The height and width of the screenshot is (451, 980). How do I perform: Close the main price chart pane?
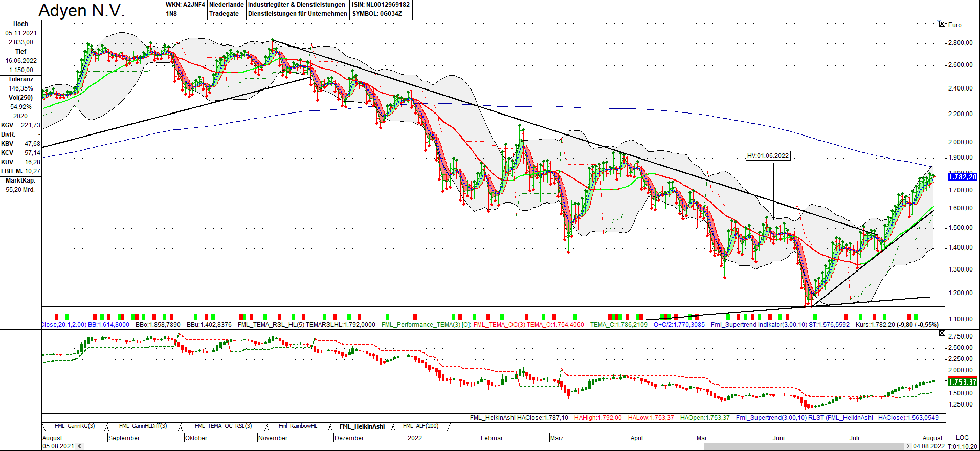tap(942, 24)
